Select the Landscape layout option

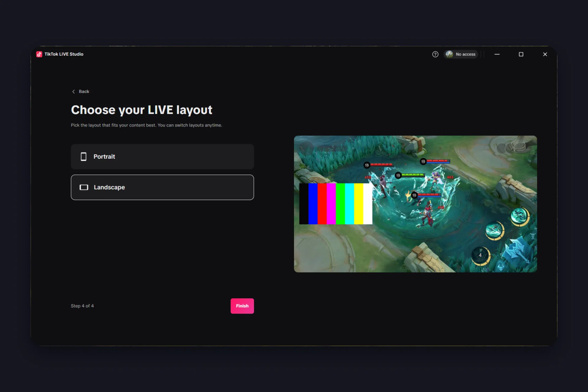point(162,187)
